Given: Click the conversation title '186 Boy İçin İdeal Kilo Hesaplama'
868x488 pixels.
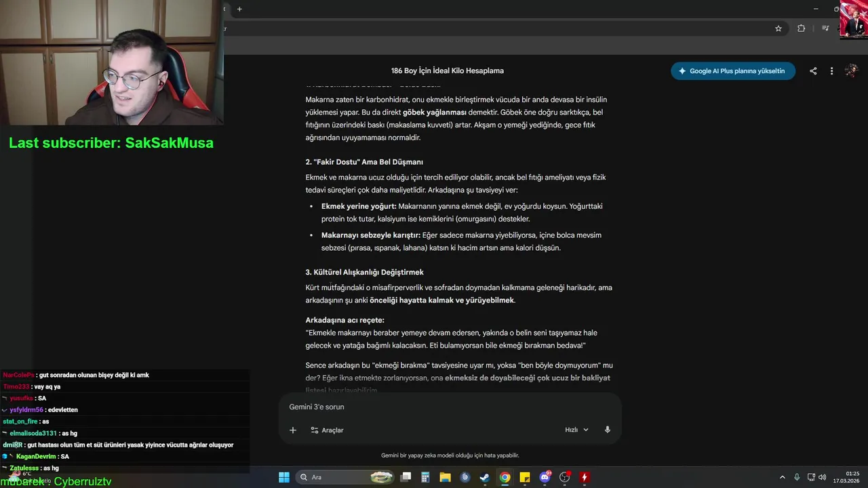Looking at the screenshot, I should [448, 70].
